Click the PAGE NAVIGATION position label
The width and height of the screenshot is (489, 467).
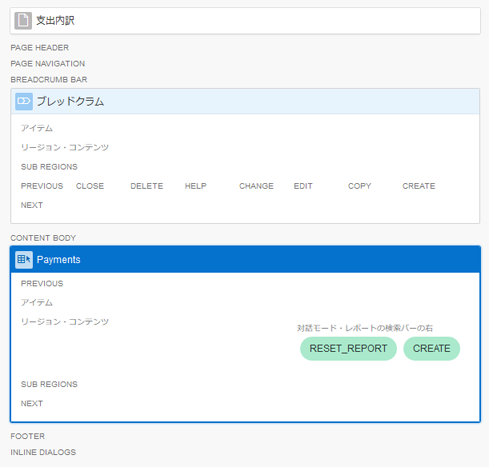[x=48, y=64]
